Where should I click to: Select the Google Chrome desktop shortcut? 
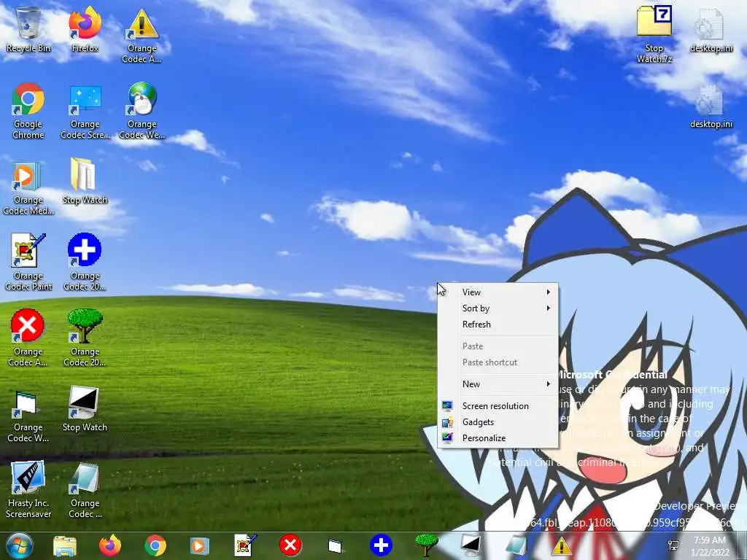(28, 111)
